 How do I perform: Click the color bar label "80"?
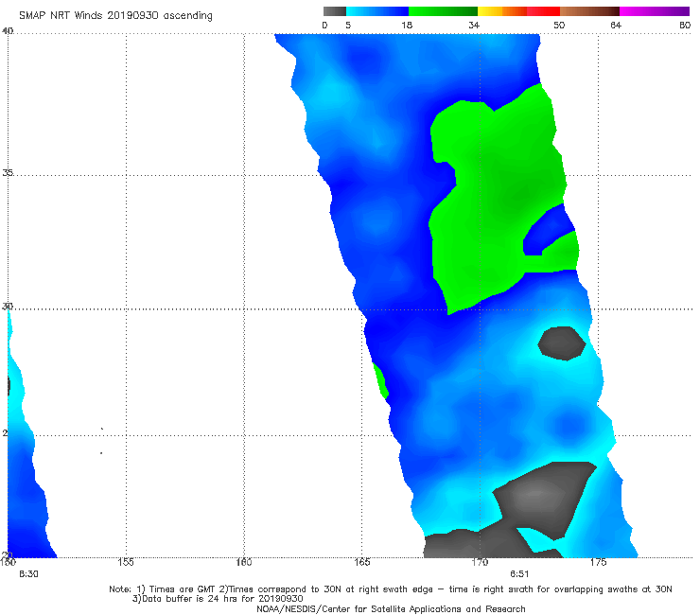pos(685,26)
